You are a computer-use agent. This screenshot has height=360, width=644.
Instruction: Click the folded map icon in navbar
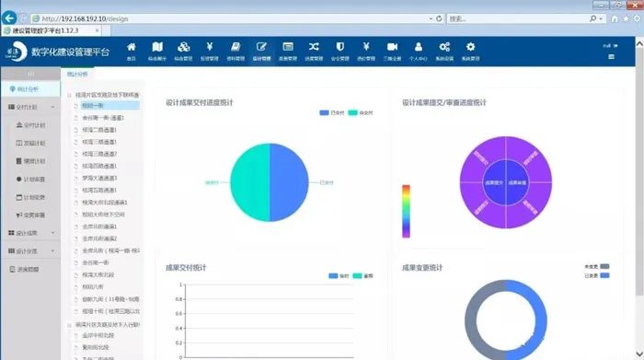(x=157, y=47)
